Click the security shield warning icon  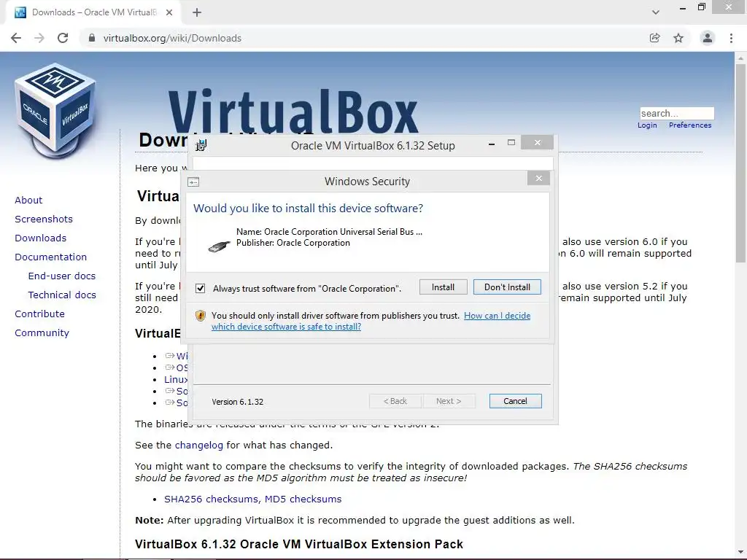[201, 316]
